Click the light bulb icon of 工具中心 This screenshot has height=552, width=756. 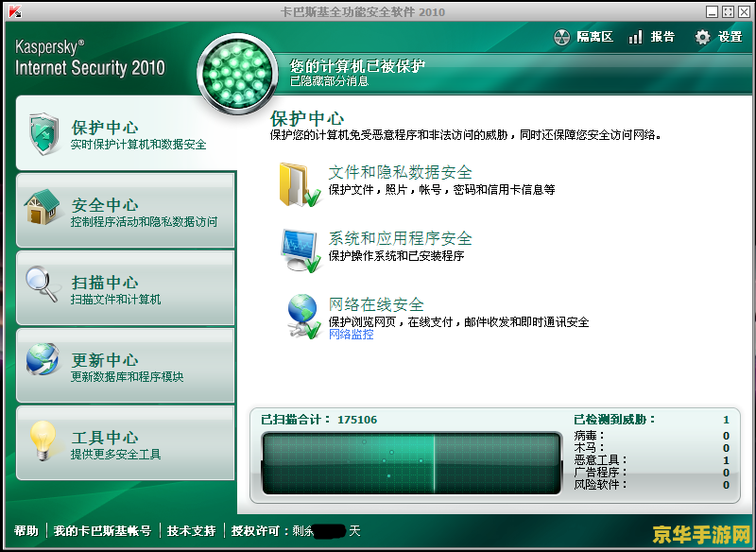43,440
